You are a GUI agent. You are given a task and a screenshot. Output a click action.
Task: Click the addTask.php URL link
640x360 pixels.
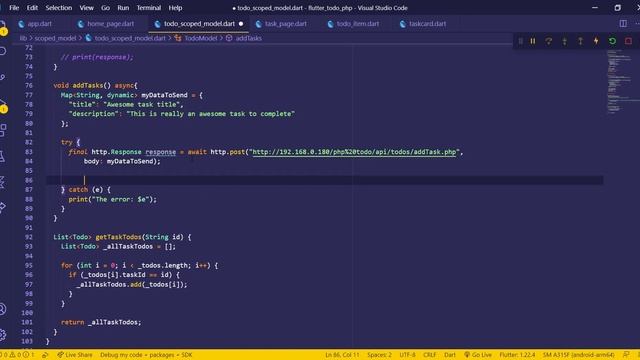(354, 152)
